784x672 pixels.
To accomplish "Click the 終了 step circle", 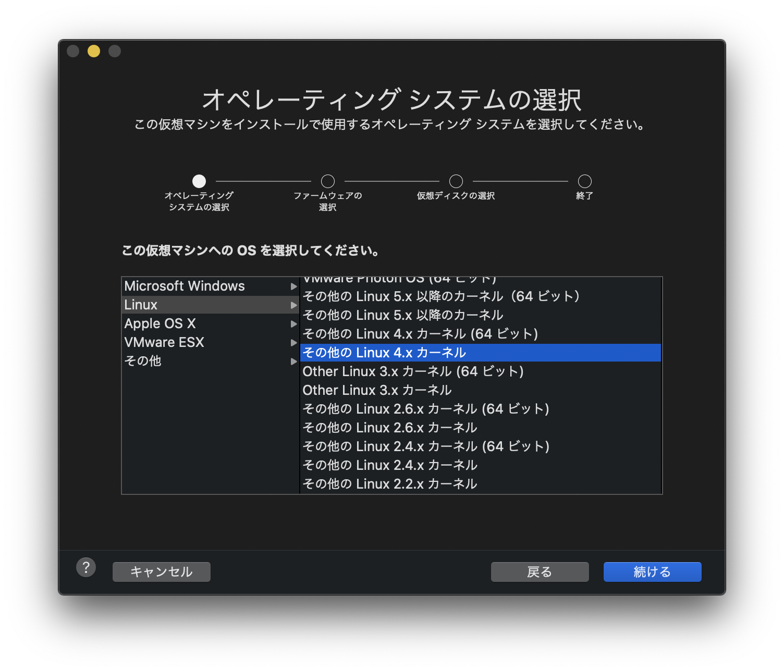I will coord(584,181).
